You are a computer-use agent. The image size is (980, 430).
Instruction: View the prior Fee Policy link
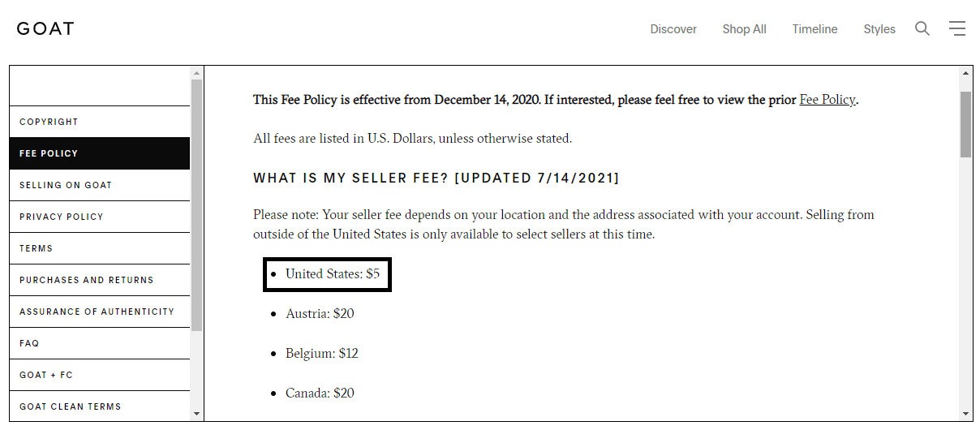827,100
